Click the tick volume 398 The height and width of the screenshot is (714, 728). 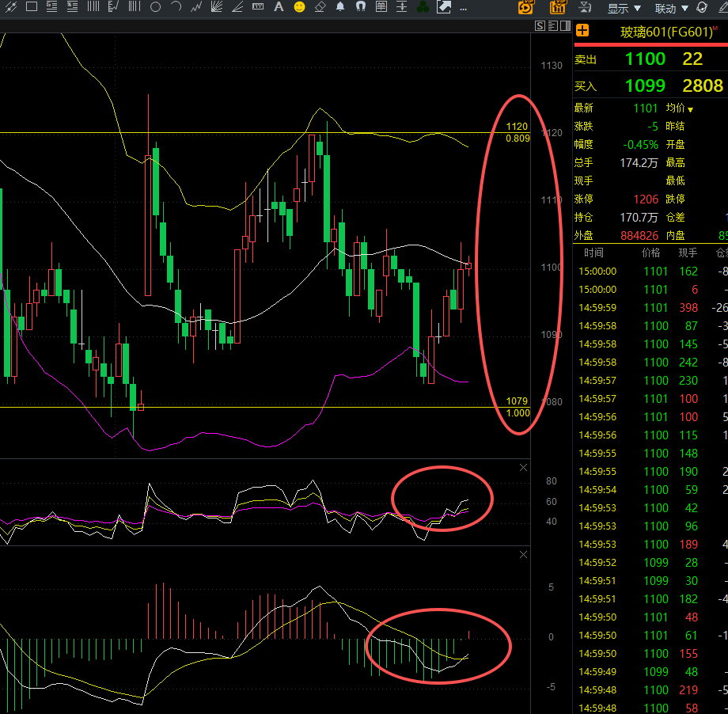(688, 307)
